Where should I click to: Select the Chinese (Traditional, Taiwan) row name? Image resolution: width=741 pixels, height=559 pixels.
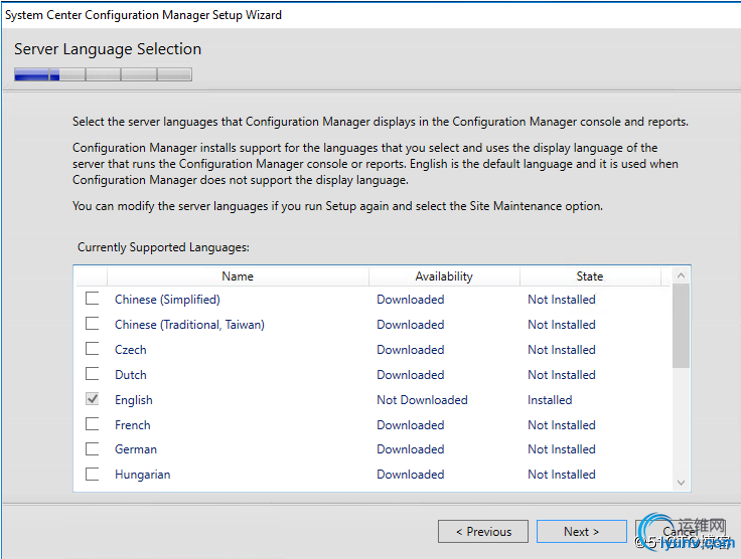[x=190, y=325]
